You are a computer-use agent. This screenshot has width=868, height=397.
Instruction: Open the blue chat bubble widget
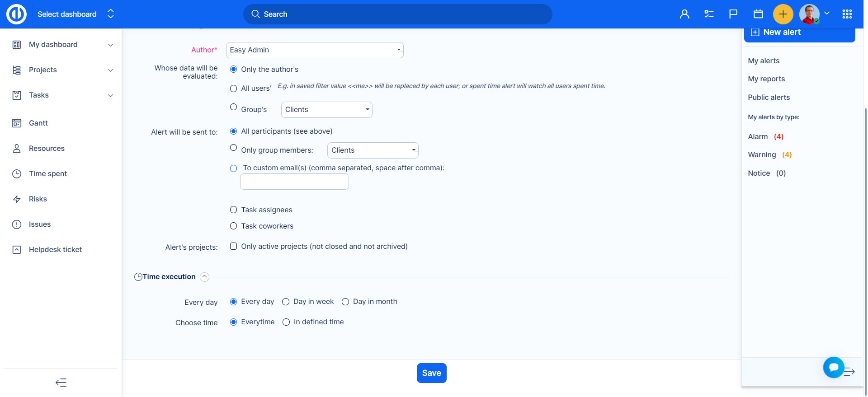pyautogui.click(x=833, y=367)
